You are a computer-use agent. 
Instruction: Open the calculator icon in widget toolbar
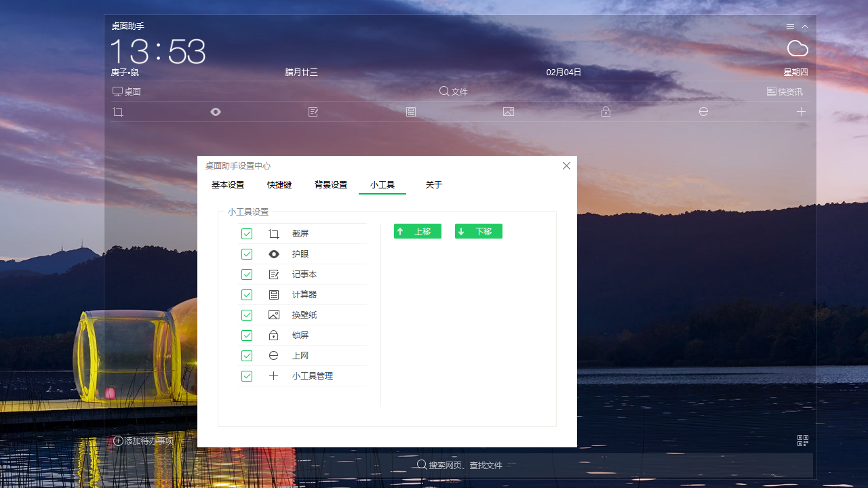411,112
